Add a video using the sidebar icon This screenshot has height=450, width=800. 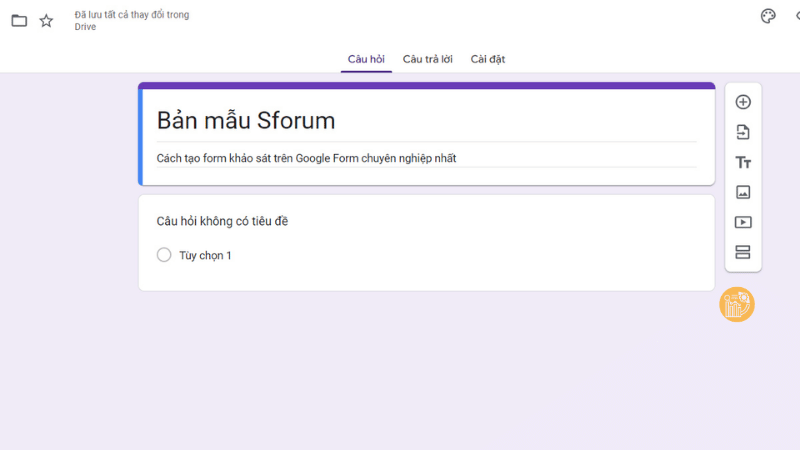point(743,222)
